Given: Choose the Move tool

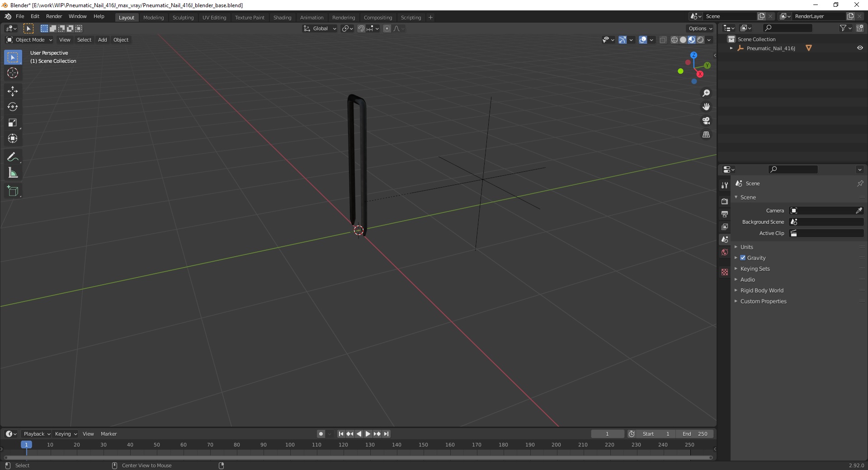Looking at the screenshot, I should pos(13,91).
